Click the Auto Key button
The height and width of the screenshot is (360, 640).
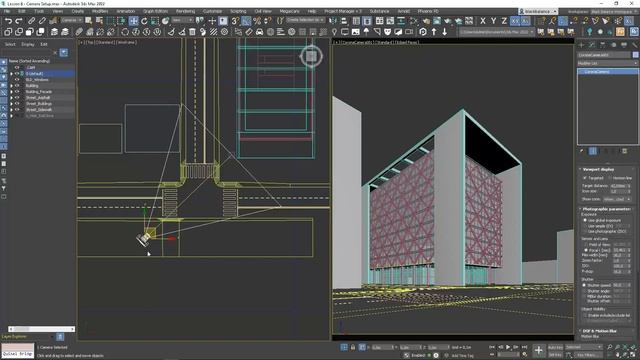555,347
